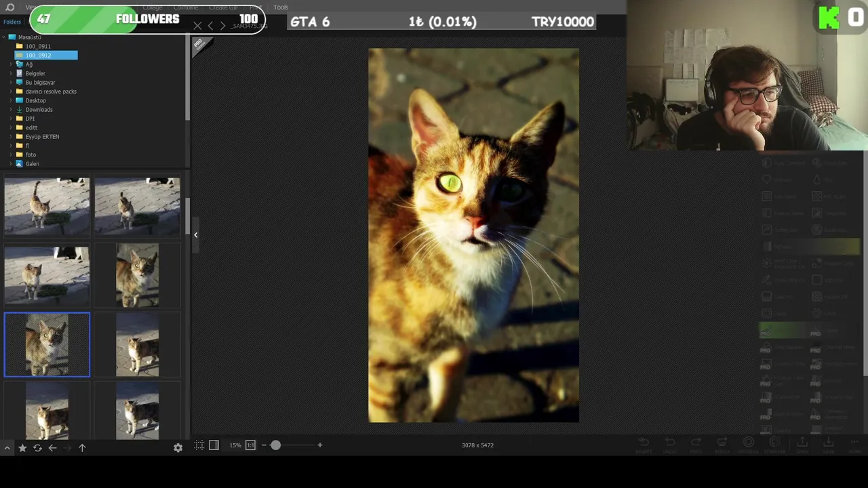Select first thumbnail in top row
Viewport: 868px width, 488px height.
pos(47,206)
